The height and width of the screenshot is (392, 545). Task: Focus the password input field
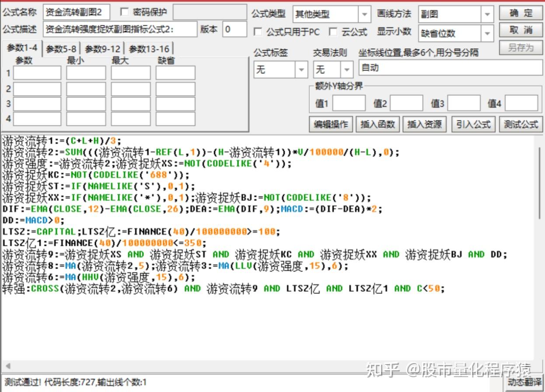point(210,12)
